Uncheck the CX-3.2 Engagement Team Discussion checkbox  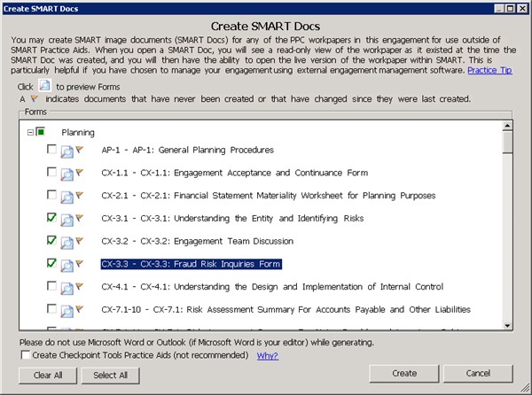pyautogui.click(x=51, y=241)
